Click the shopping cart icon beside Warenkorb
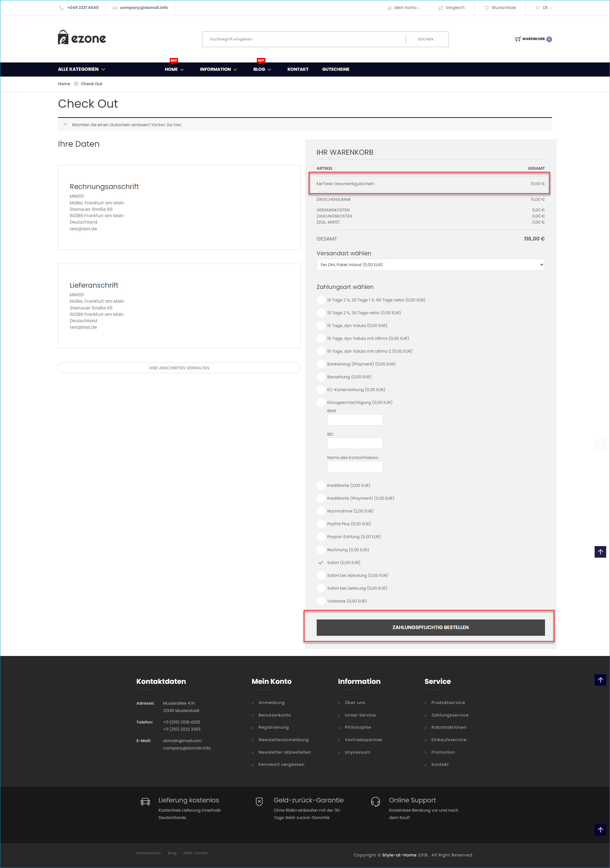The width and height of the screenshot is (610, 868). pos(518,39)
